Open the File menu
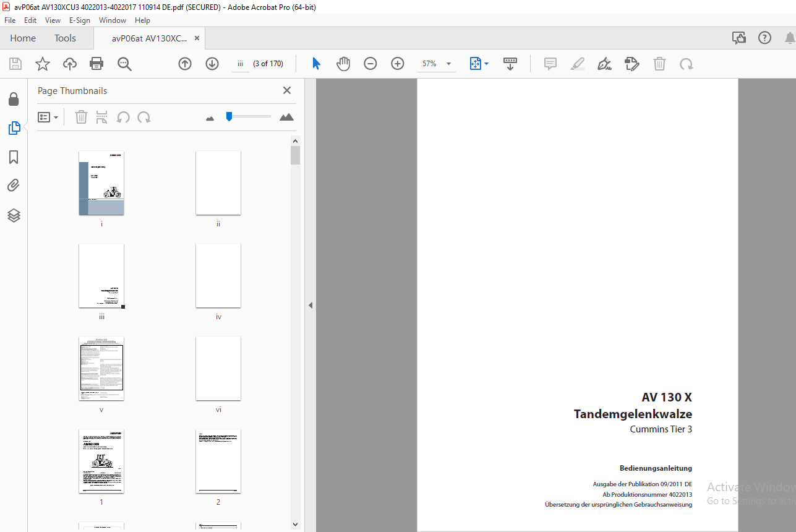The image size is (796, 532). click(10, 20)
